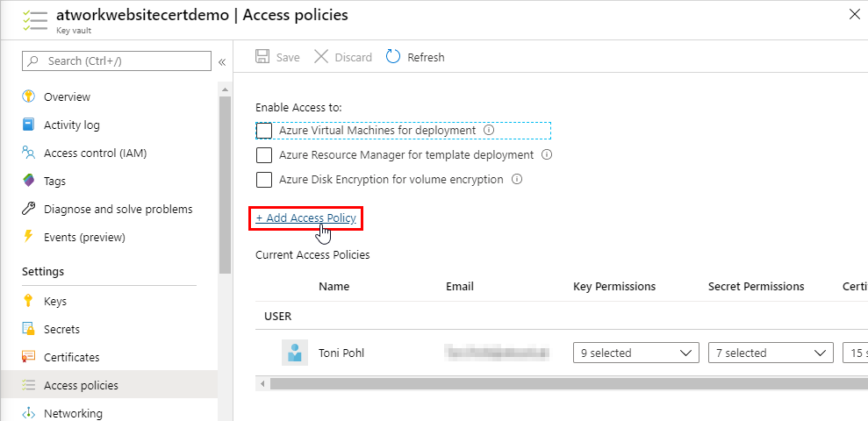This screenshot has height=421, width=868.
Task: Open Diagnose and solve problems
Action: click(x=118, y=209)
